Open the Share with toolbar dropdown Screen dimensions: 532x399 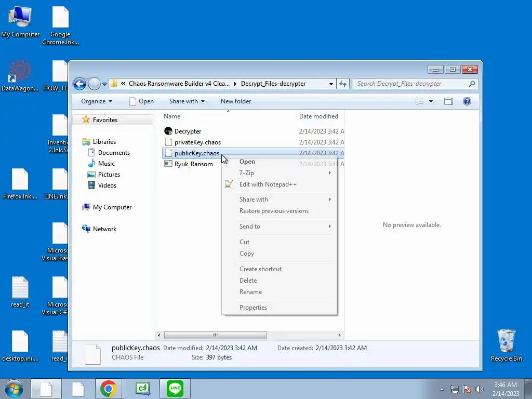click(x=187, y=101)
